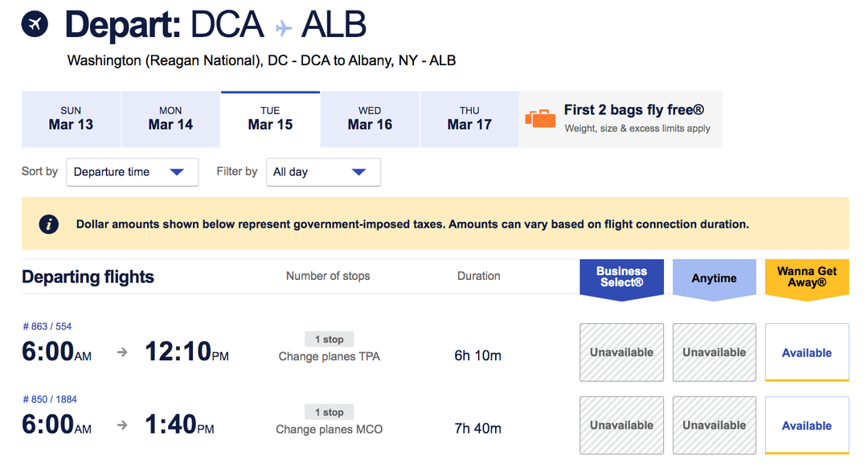Click the Anytime fare column header
The width and height of the screenshot is (868, 468).
pyautogui.click(x=714, y=278)
